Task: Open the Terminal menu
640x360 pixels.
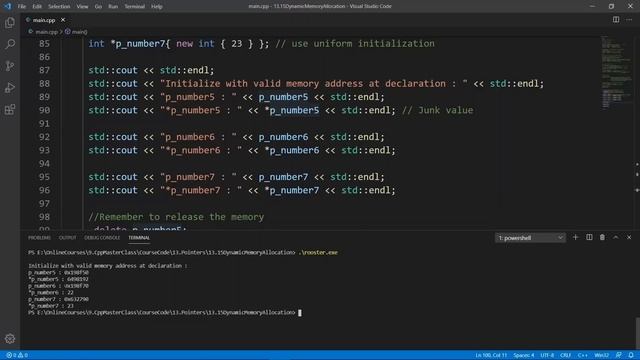Action: tap(134, 6)
